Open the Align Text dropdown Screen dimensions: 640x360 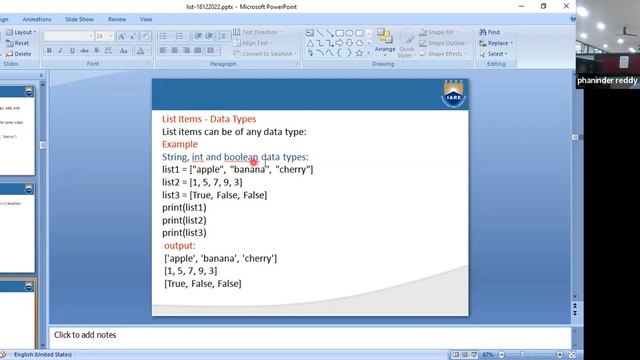coord(253,43)
